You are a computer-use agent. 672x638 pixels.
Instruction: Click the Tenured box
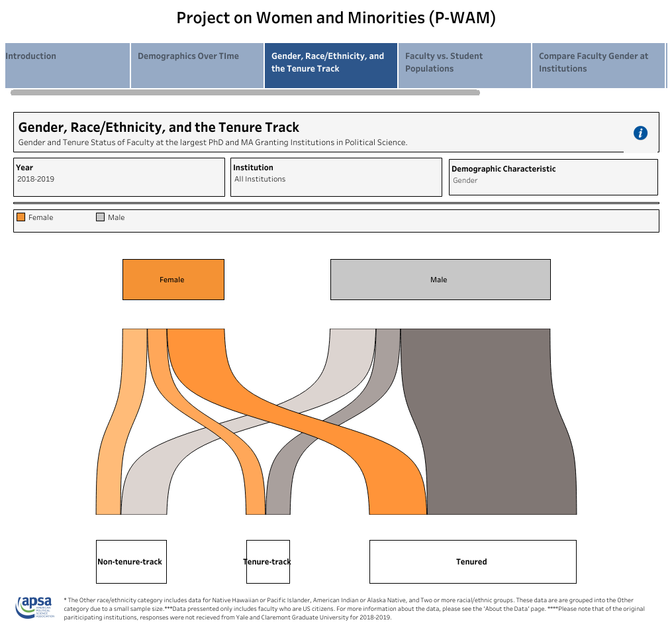click(472, 562)
